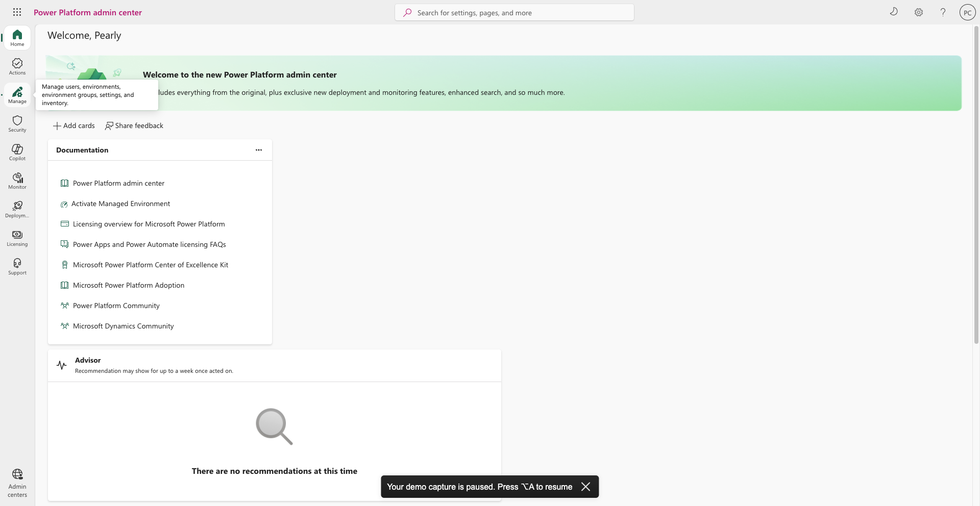The height and width of the screenshot is (506, 980).
Task: Open the Power Platform Community link
Action: click(x=116, y=306)
